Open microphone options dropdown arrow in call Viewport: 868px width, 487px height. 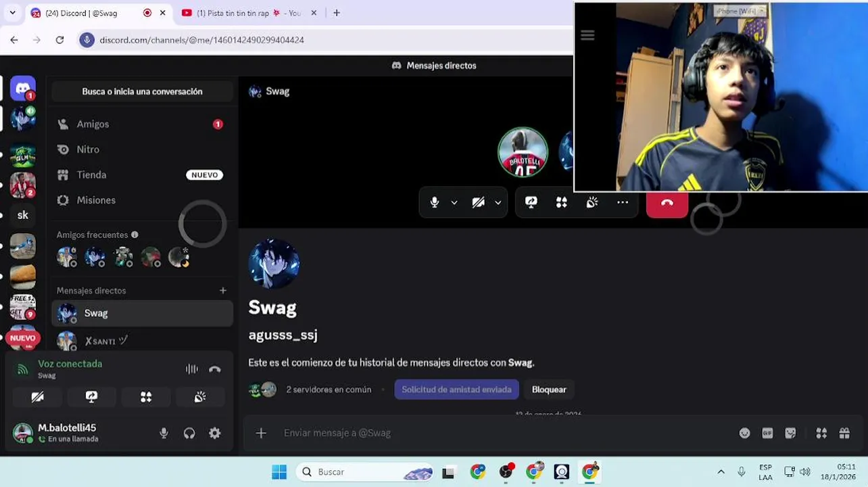tap(454, 202)
